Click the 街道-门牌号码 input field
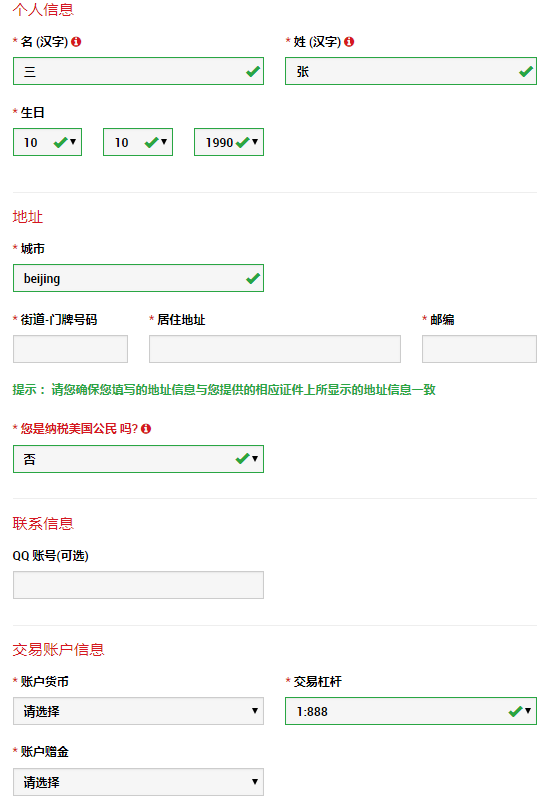This screenshot has width=556, height=807. tap(71, 349)
